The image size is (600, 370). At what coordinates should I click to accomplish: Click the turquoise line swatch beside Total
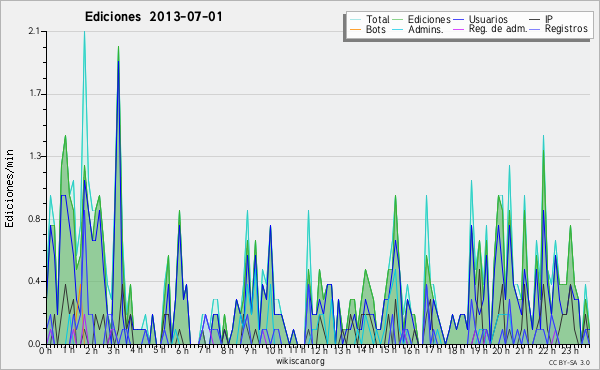click(355, 20)
